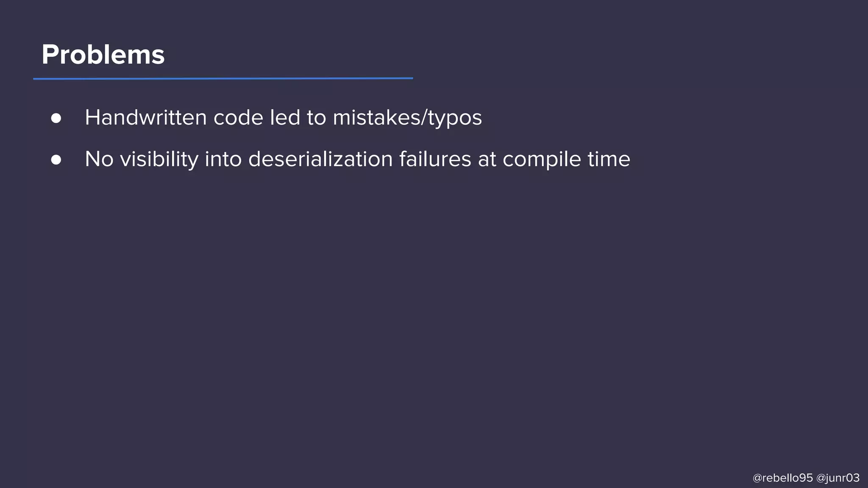The width and height of the screenshot is (868, 488).
Task: Click the blue underline beneath the title
Action: pyautogui.click(x=223, y=78)
